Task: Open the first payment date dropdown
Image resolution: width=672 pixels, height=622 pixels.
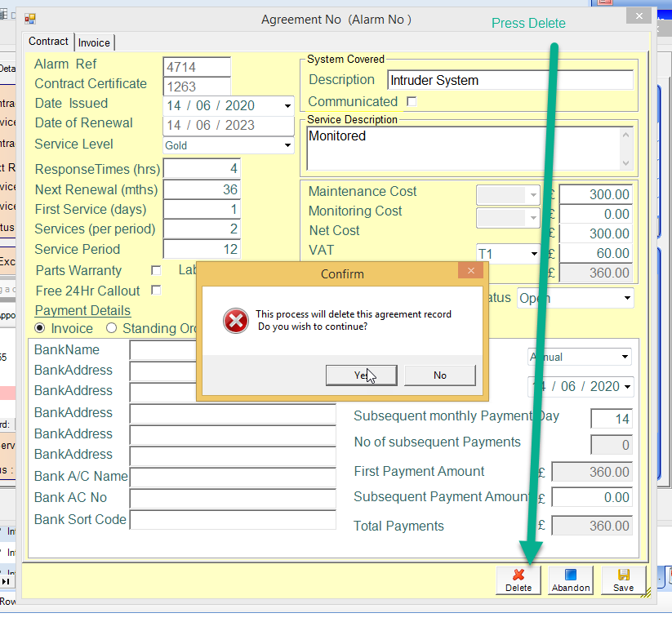Action: (x=627, y=387)
